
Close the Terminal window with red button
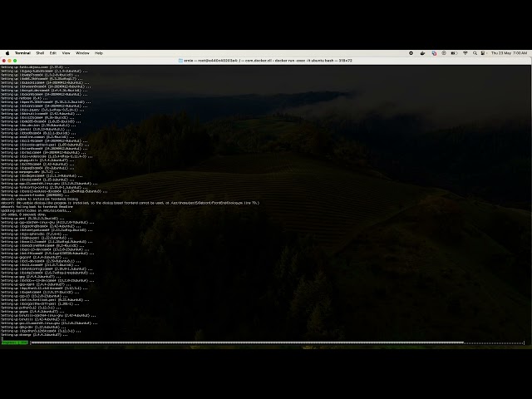(3, 61)
